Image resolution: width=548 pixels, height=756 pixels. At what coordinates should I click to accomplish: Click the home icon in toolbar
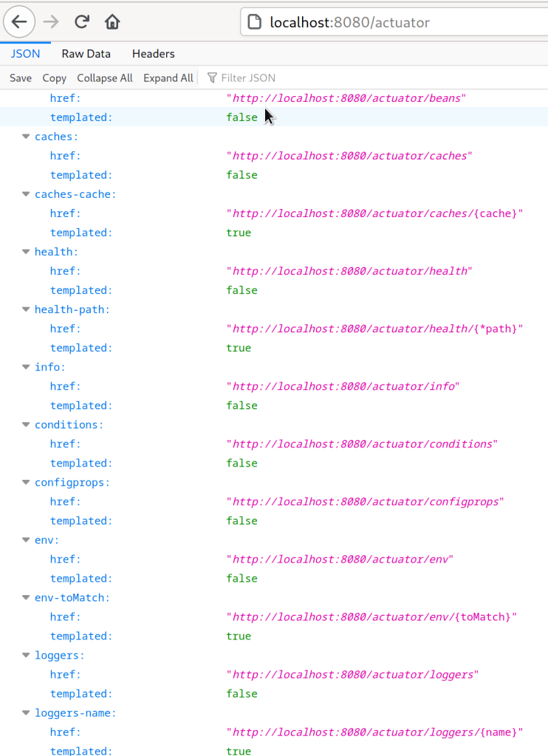tap(111, 21)
